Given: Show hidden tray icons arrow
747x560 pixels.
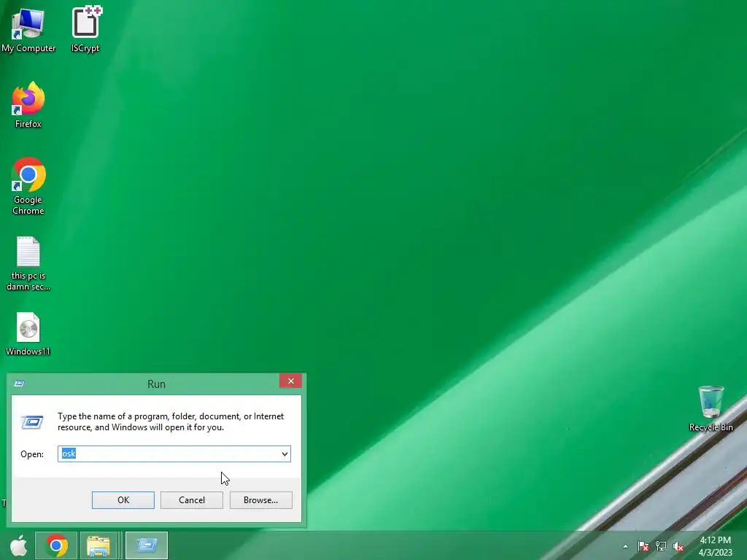Looking at the screenshot, I should pyautogui.click(x=625, y=546).
